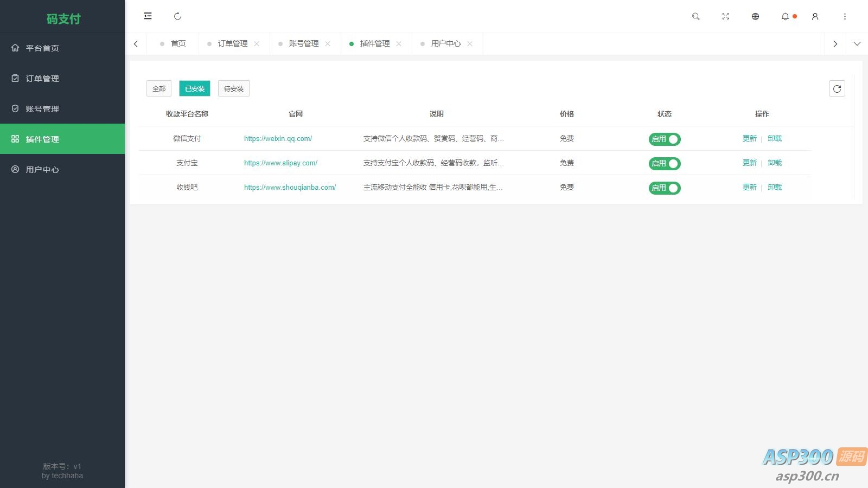
Task: Open the language globe icon
Action: pyautogui.click(x=755, y=16)
